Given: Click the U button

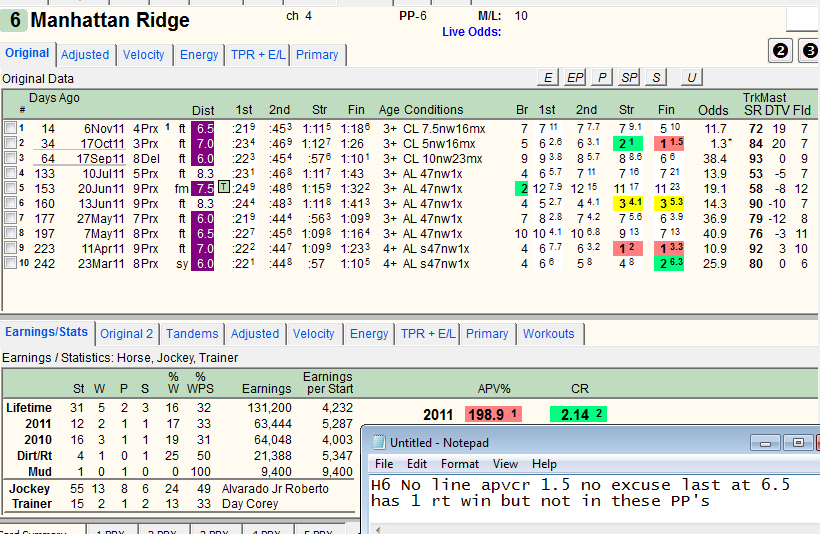Looking at the screenshot, I should coord(691,77).
